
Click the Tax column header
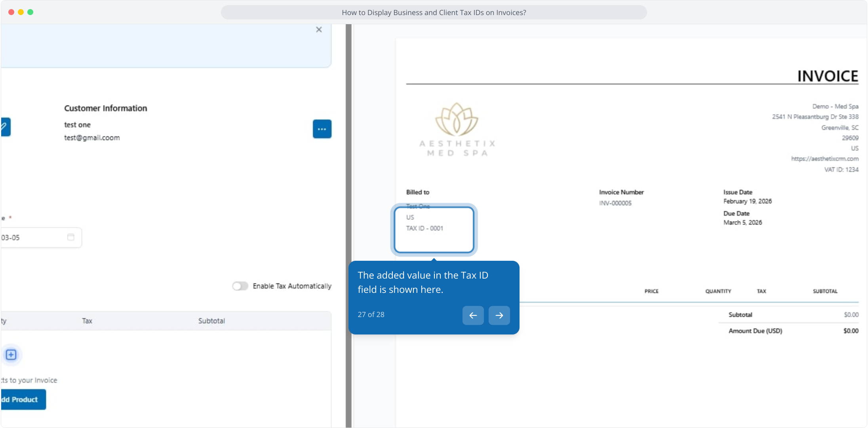[87, 321]
